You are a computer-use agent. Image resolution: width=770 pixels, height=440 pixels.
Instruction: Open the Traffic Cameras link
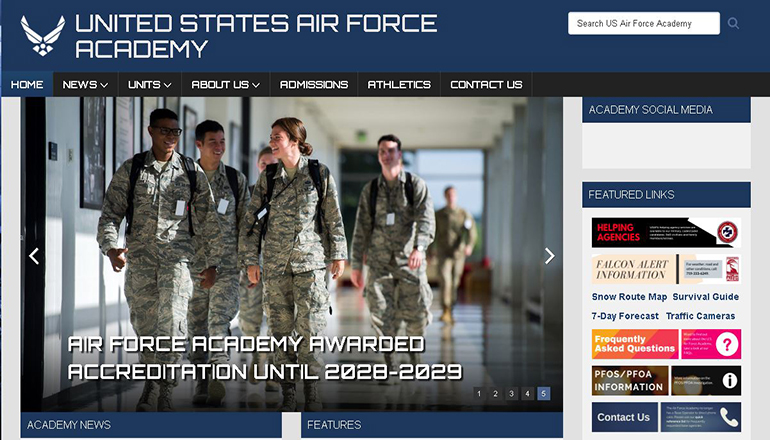coord(700,316)
